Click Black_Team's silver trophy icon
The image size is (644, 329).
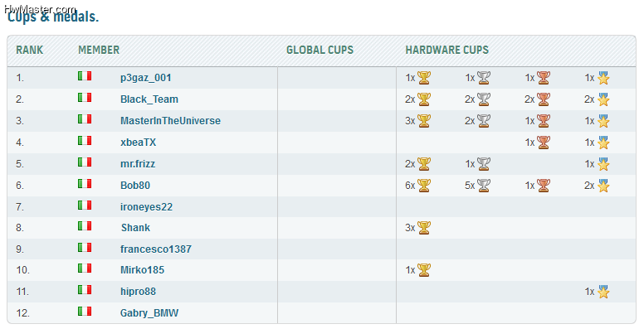pos(484,99)
